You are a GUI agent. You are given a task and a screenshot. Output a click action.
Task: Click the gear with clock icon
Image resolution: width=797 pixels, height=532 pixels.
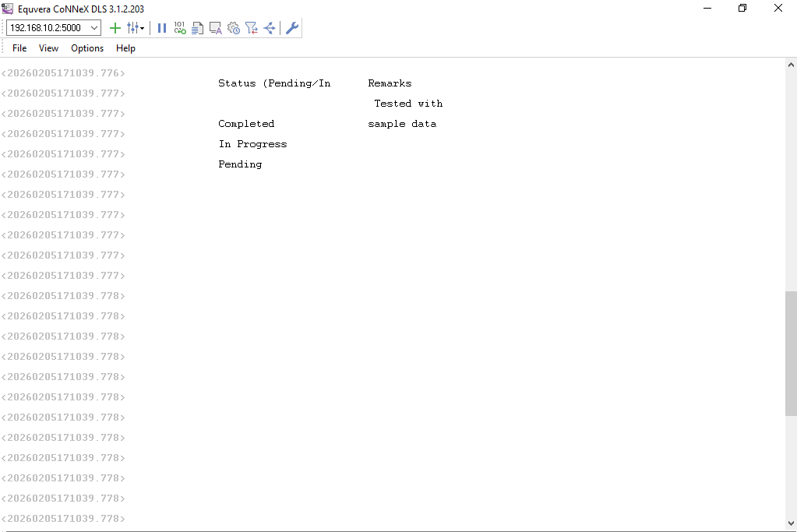(234, 28)
